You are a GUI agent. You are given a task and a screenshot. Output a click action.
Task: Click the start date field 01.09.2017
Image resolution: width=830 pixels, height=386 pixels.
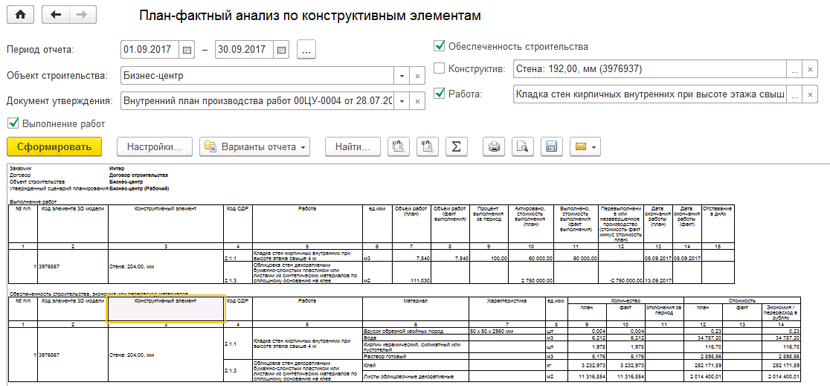click(x=150, y=50)
